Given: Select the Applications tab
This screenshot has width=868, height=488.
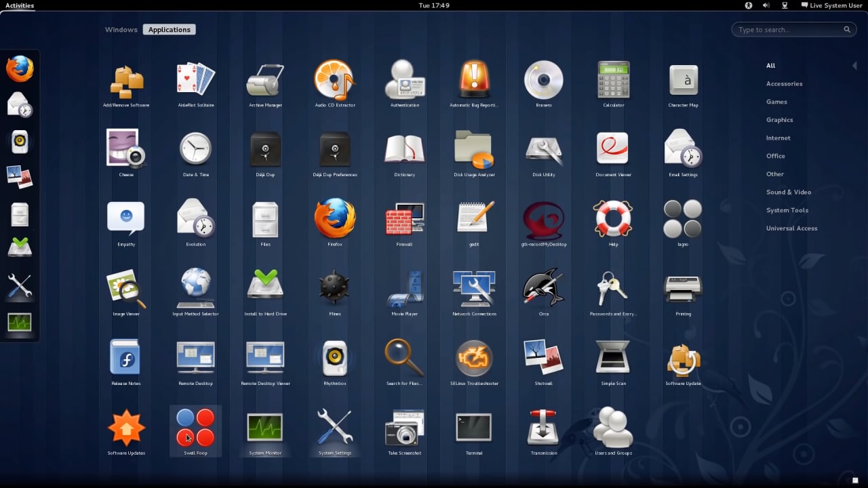Looking at the screenshot, I should [x=170, y=30].
